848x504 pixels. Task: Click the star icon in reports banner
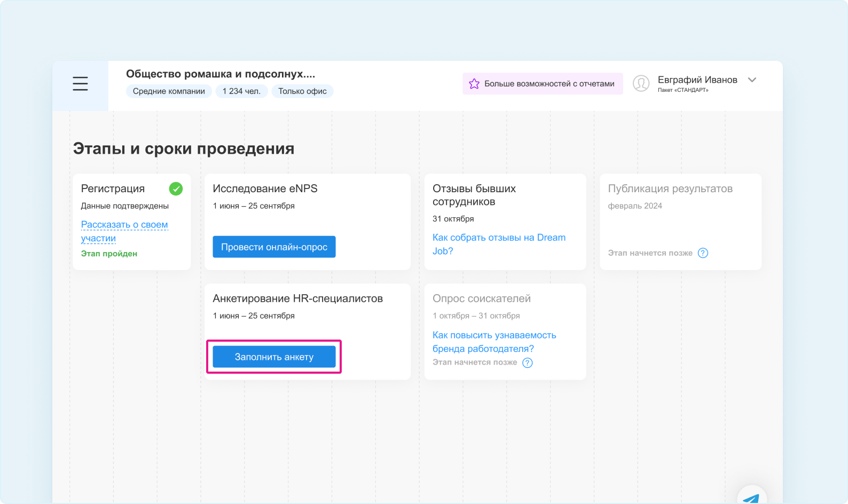[x=474, y=84]
